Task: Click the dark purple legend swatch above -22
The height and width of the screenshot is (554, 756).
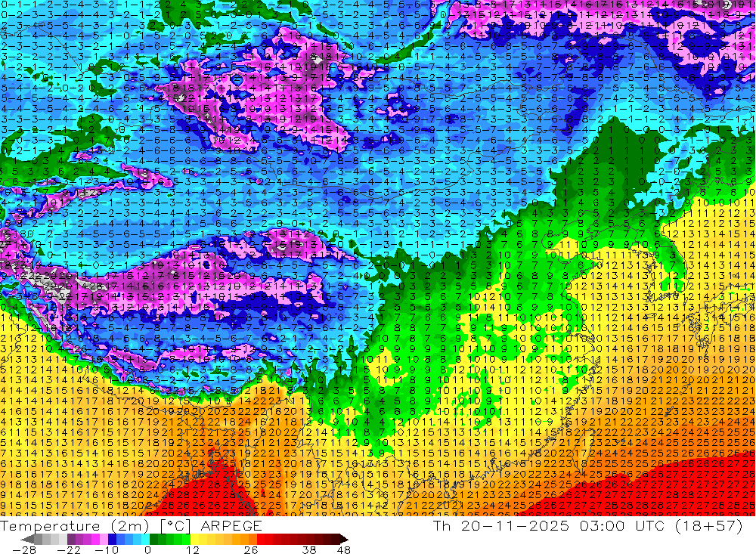Action: tap(71, 539)
